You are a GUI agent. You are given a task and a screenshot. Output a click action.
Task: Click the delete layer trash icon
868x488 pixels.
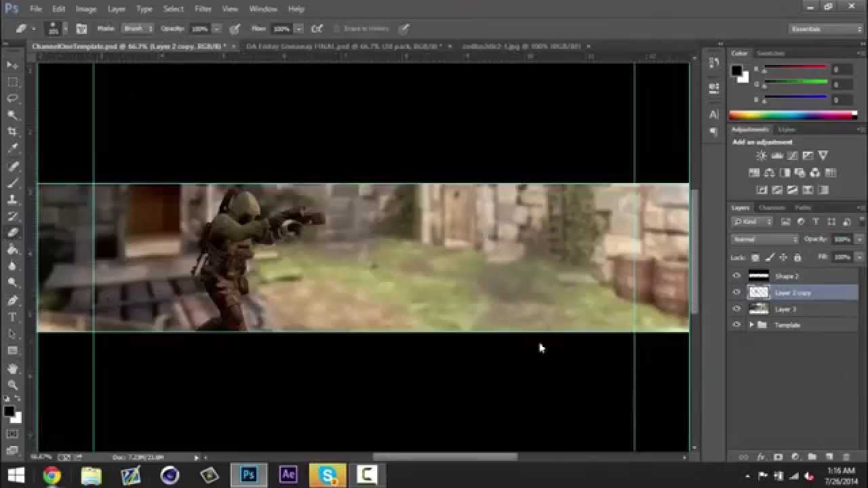[846, 457]
